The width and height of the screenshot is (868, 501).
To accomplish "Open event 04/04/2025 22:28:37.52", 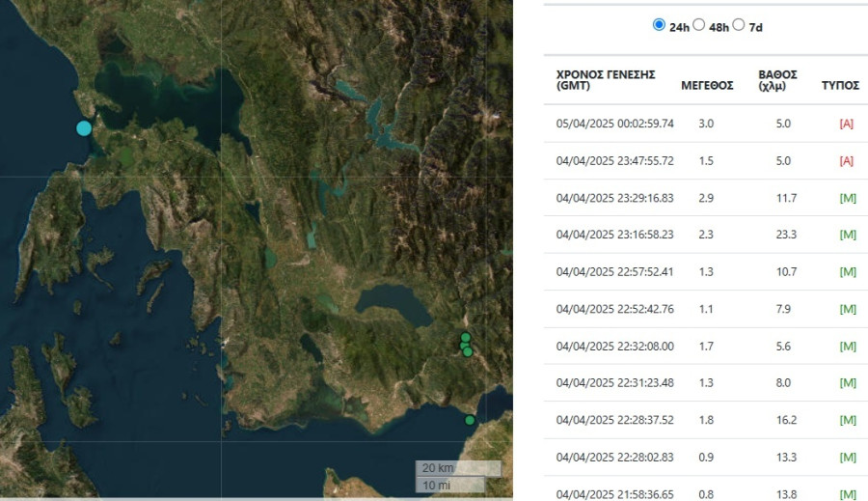I will 615,420.
